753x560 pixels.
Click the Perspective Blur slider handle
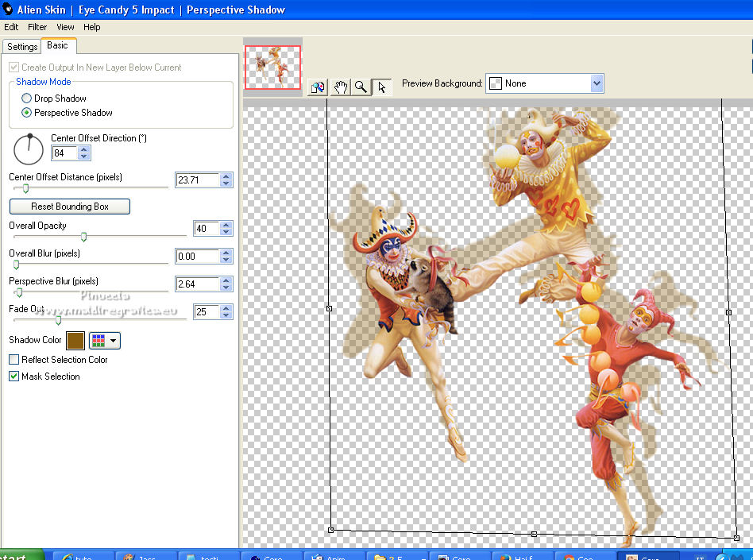click(x=19, y=292)
